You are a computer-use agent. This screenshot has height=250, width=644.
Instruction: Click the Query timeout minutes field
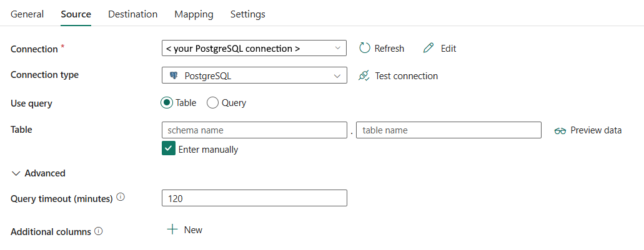coord(254,198)
